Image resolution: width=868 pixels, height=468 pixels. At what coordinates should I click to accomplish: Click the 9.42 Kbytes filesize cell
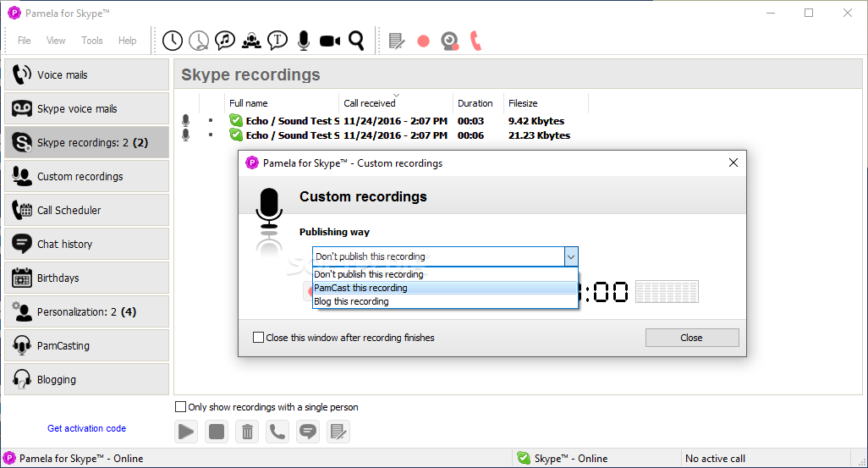tap(536, 121)
